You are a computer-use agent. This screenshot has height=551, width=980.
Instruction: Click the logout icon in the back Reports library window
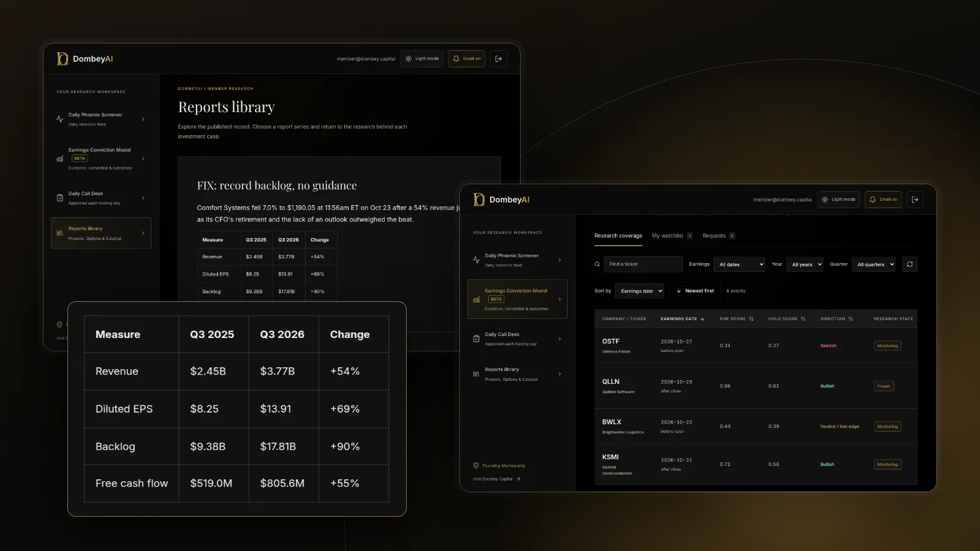click(x=499, y=59)
